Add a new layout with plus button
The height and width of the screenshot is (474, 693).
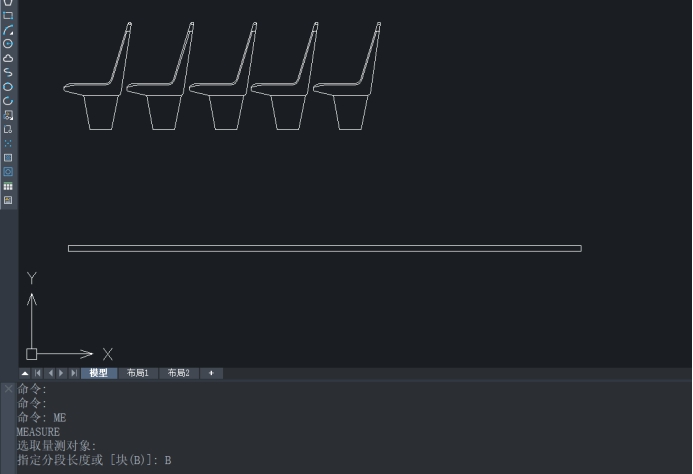211,373
